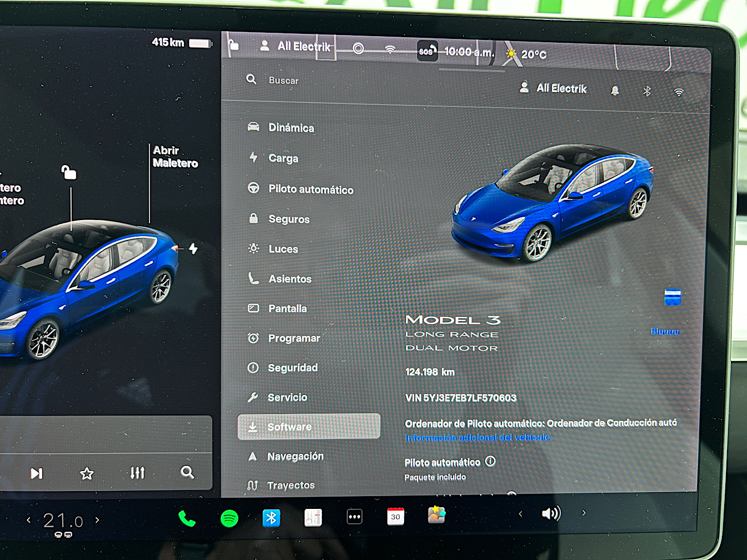
Task: Select the Asientos seats menu
Action: (279, 278)
